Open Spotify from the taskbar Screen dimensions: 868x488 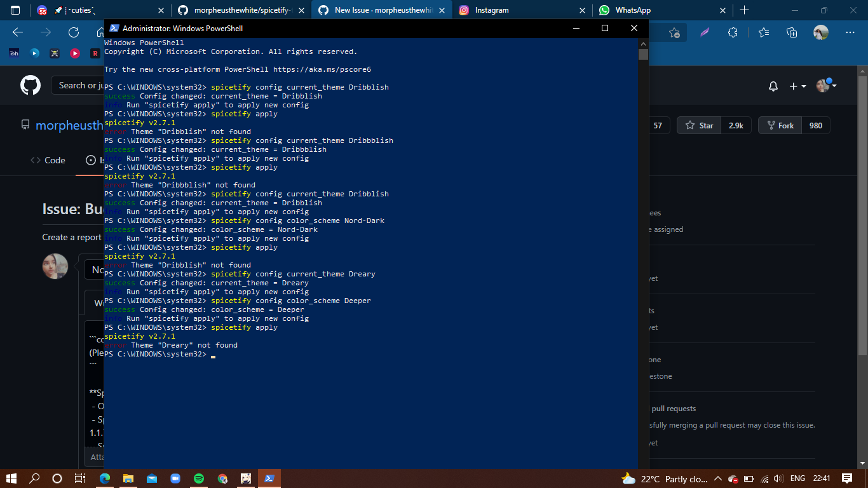pyautogui.click(x=199, y=478)
